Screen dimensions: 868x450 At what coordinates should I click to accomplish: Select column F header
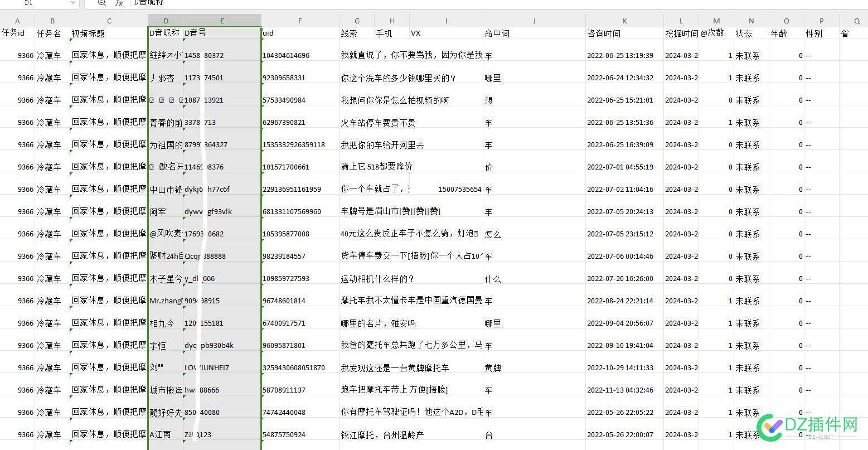pos(300,21)
